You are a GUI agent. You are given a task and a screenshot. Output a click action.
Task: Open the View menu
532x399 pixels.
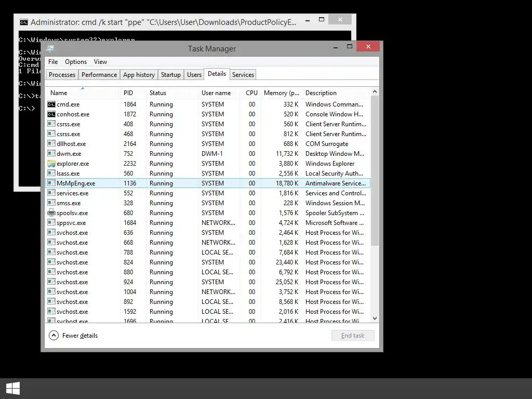click(x=100, y=62)
